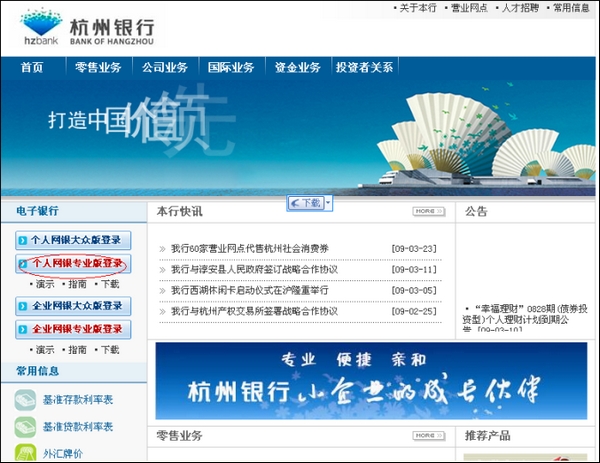Screen dimensions: 600x463
Task: Open 公司业务 navigation tab
Action: (165, 68)
